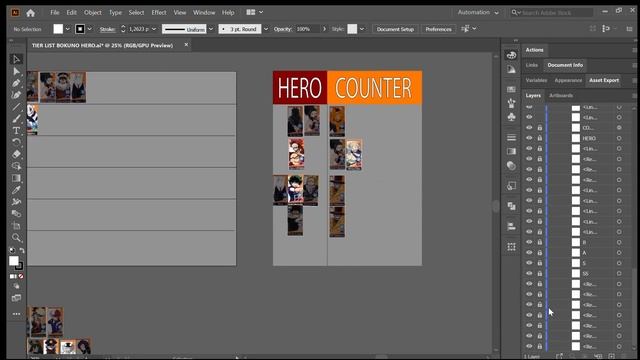Select the Line Segment tool
Viewport: 640px width, 360px height.
point(16,107)
